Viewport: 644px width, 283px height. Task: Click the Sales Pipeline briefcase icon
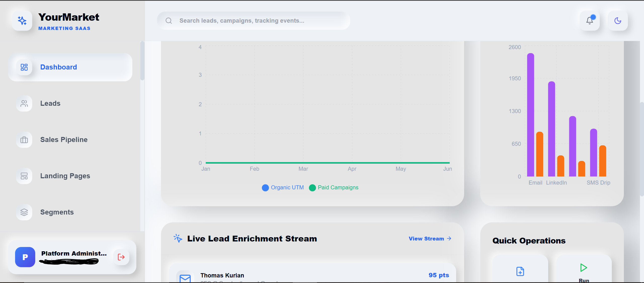click(x=24, y=140)
